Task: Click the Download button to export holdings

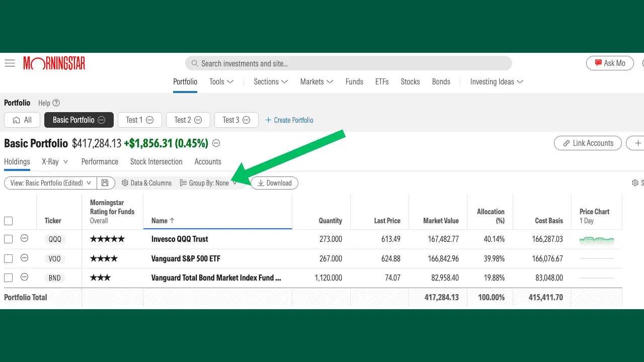Action: tap(274, 183)
